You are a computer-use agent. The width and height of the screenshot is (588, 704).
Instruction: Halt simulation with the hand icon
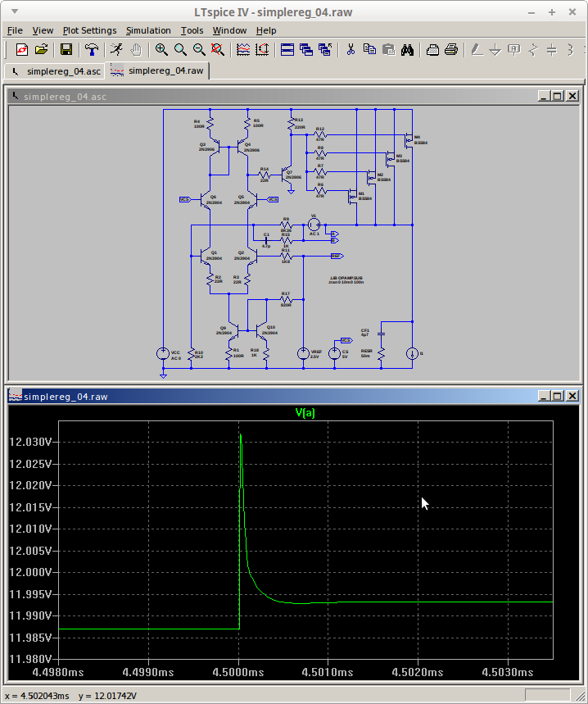pyautogui.click(x=135, y=50)
